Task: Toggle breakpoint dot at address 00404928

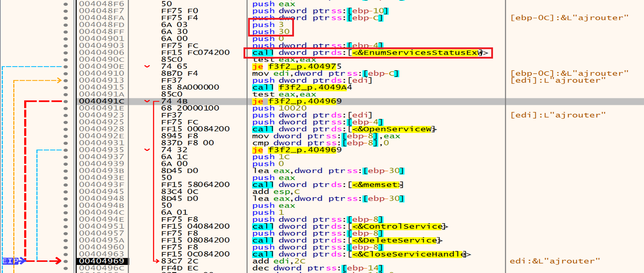Action: pyautogui.click(x=66, y=129)
